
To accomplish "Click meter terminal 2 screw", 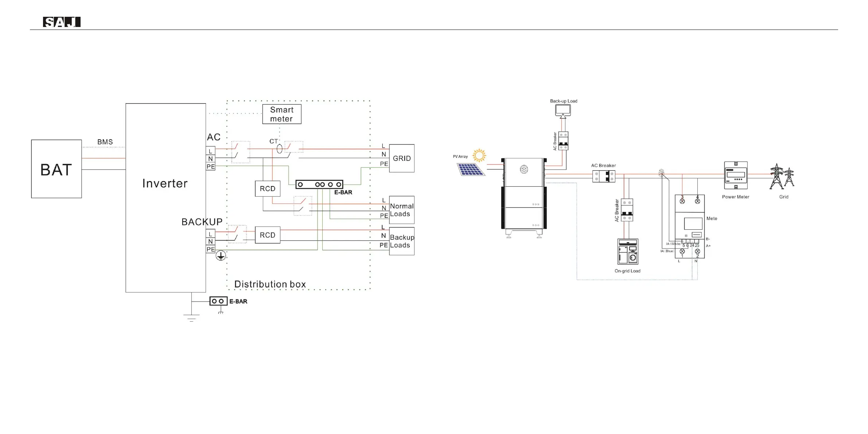I will coord(697,251).
